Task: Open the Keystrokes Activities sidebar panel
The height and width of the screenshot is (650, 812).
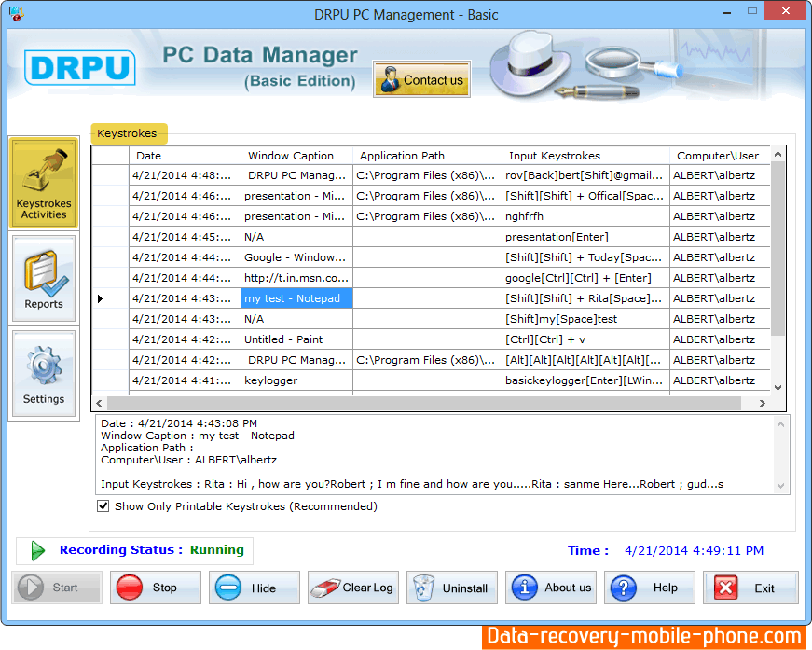Action: [44, 184]
